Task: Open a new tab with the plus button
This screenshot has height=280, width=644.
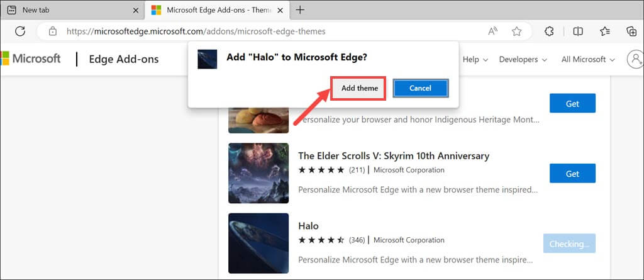Action: (300, 10)
